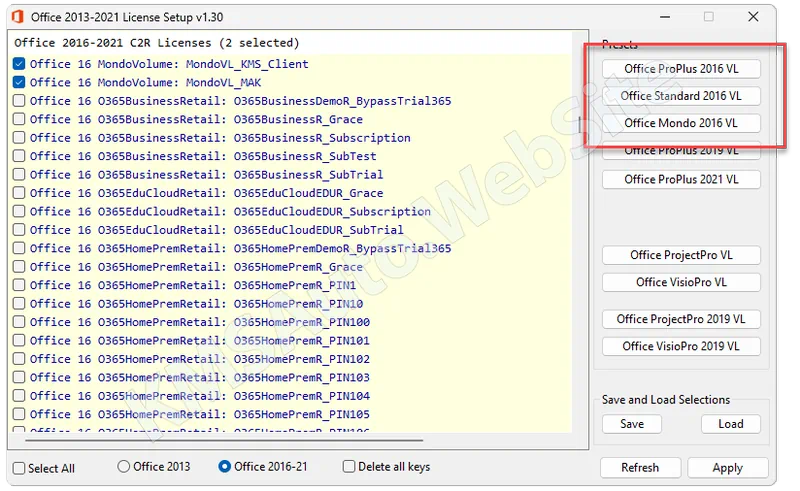The image size is (800, 491).
Task: Select the Office ProPlus 2021 VL preset
Action: tap(681, 179)
